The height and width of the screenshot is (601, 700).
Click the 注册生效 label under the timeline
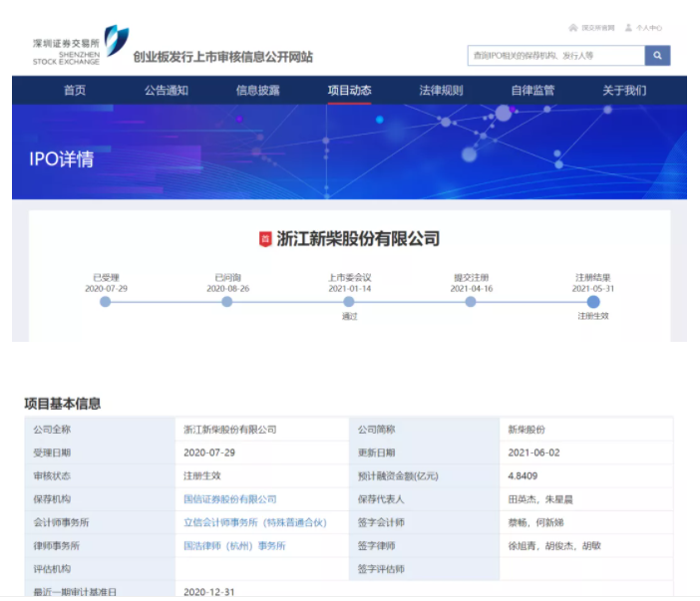[x=593, y=316]
